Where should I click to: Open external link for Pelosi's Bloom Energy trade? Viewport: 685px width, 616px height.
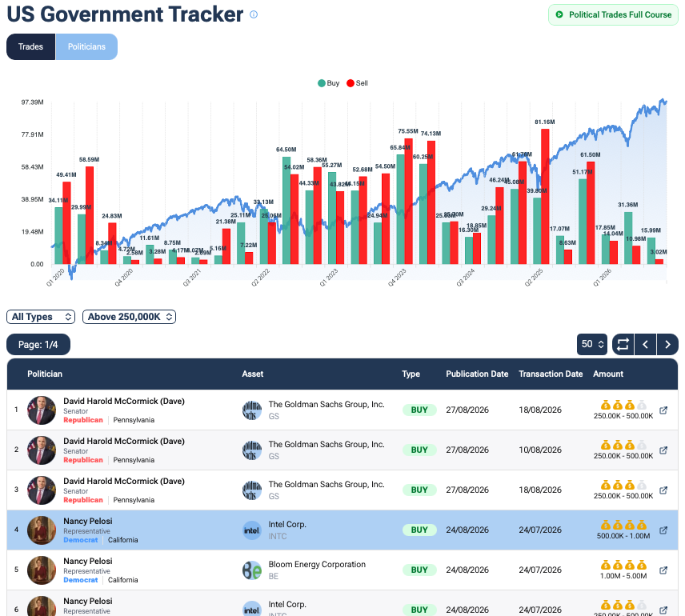tap(663, 570)
